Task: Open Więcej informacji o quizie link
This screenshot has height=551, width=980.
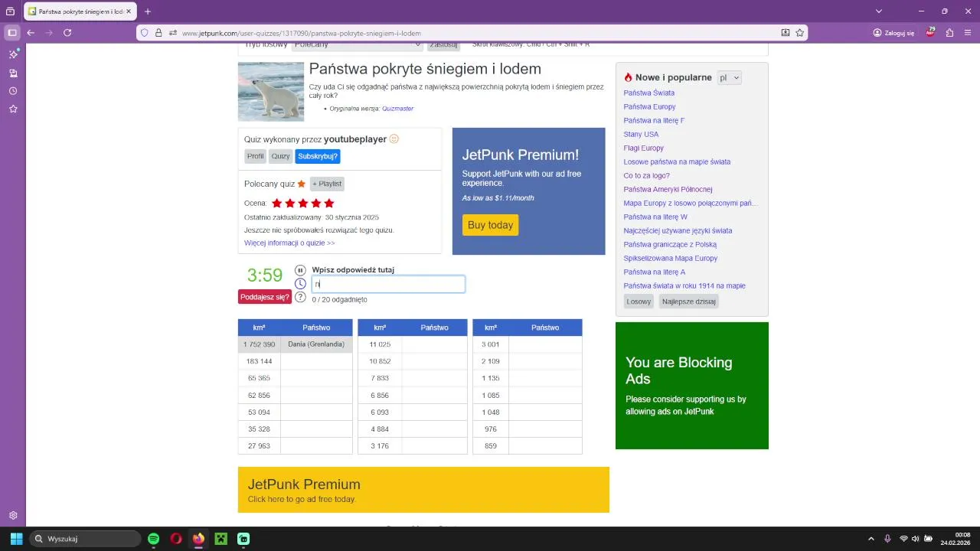Action: 289,243
